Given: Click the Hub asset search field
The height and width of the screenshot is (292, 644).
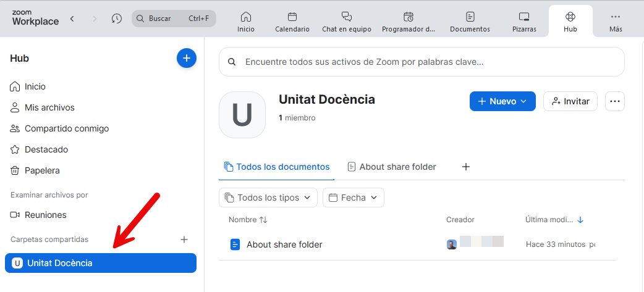Looking at the screenshot, I should 422,62.
